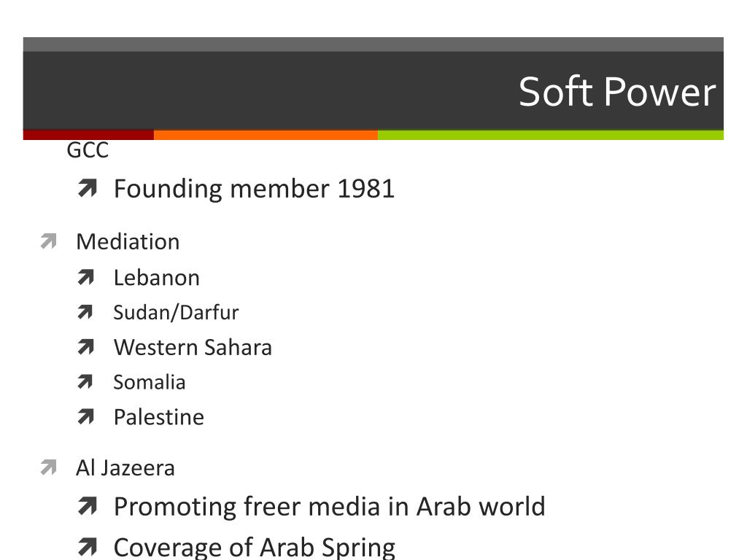Image resolution: width=747 pixels, height=560 pixels.
Task: Click the Mediation heading text
Action: click(128, 242)
